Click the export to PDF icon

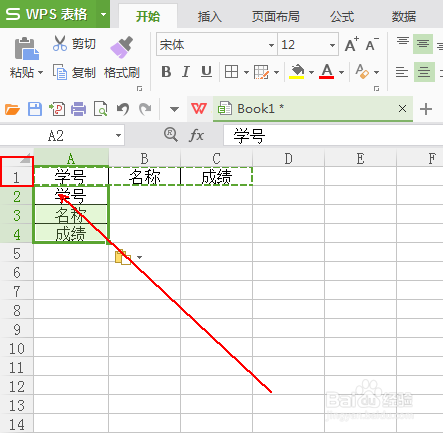click(57, 109)
